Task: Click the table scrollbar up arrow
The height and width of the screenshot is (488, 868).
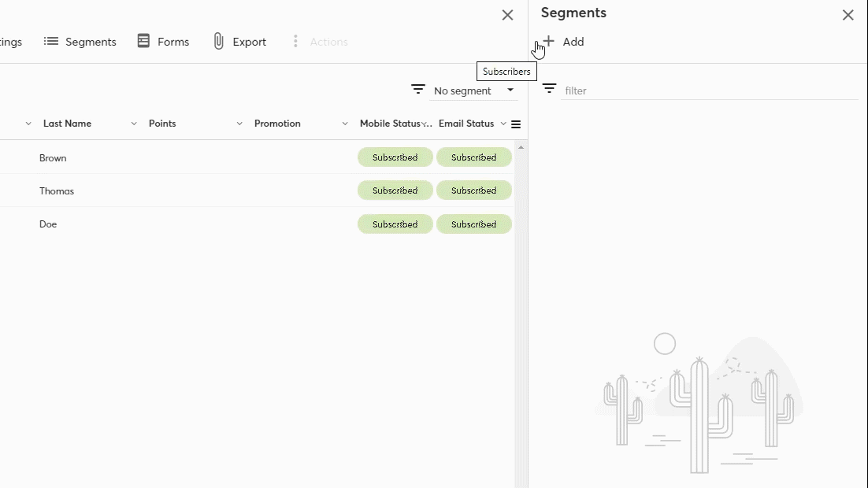Action: click(x=521, y=147)
